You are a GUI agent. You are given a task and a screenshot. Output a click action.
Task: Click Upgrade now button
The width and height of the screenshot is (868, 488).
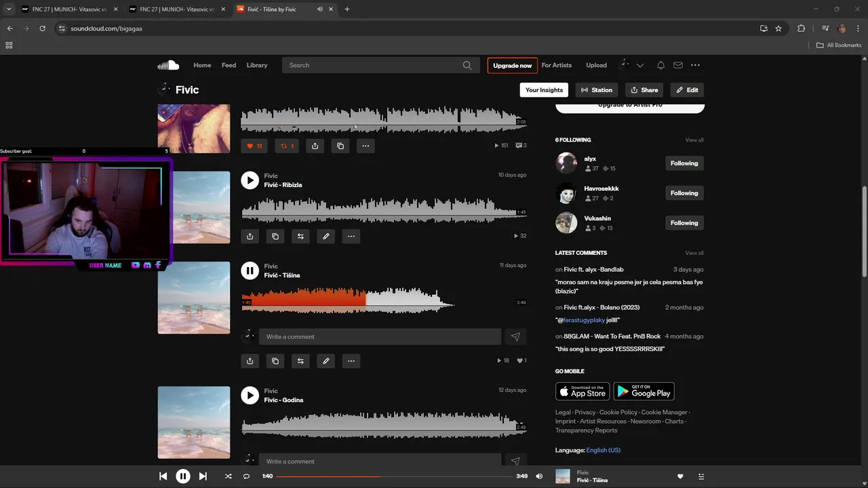[513, 66]
